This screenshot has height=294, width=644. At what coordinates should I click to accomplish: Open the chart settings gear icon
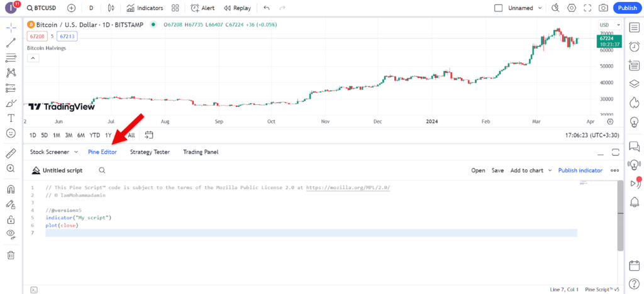point(571,8)
